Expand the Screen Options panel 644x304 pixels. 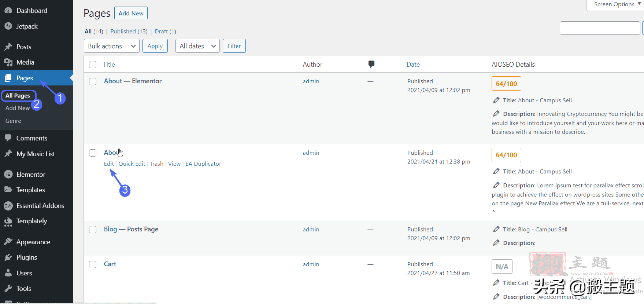(x=617, y=4)
